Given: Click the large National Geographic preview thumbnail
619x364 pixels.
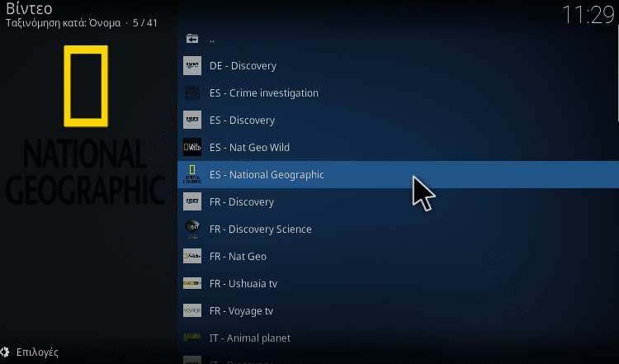Looking at the screenshot, I should [x=86, y=125].
